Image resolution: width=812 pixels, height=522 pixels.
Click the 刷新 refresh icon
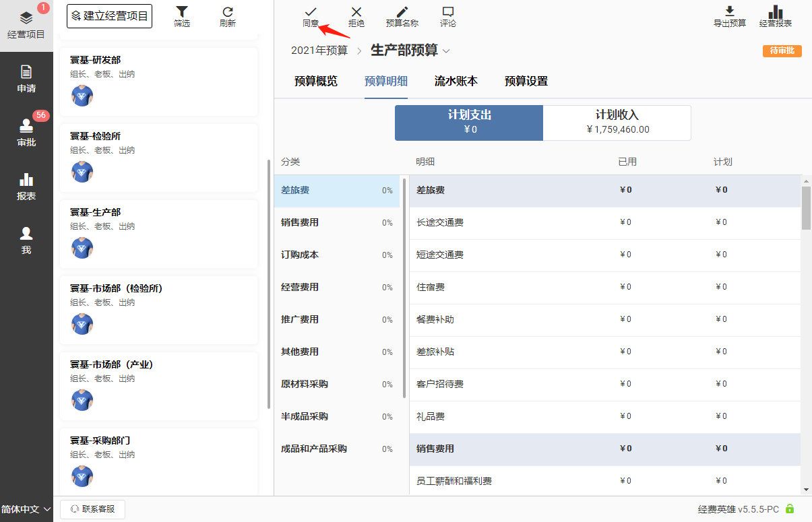coord(228,11)
